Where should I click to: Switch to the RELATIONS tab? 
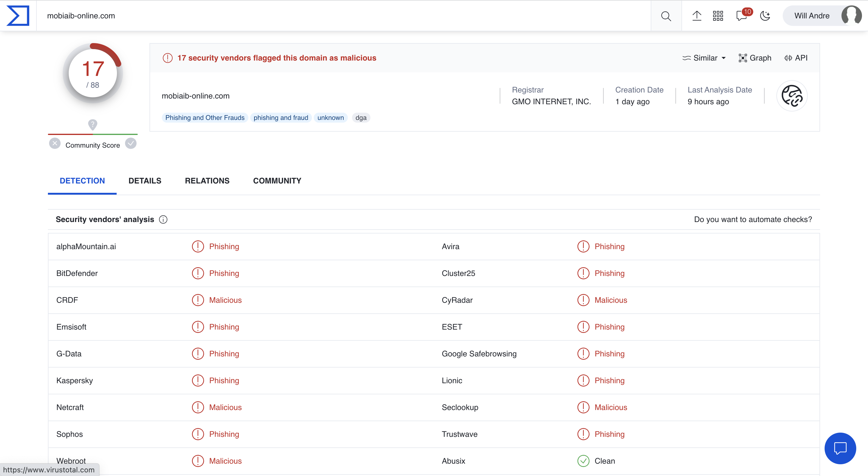pyautogui.click(x=207, y=181)
